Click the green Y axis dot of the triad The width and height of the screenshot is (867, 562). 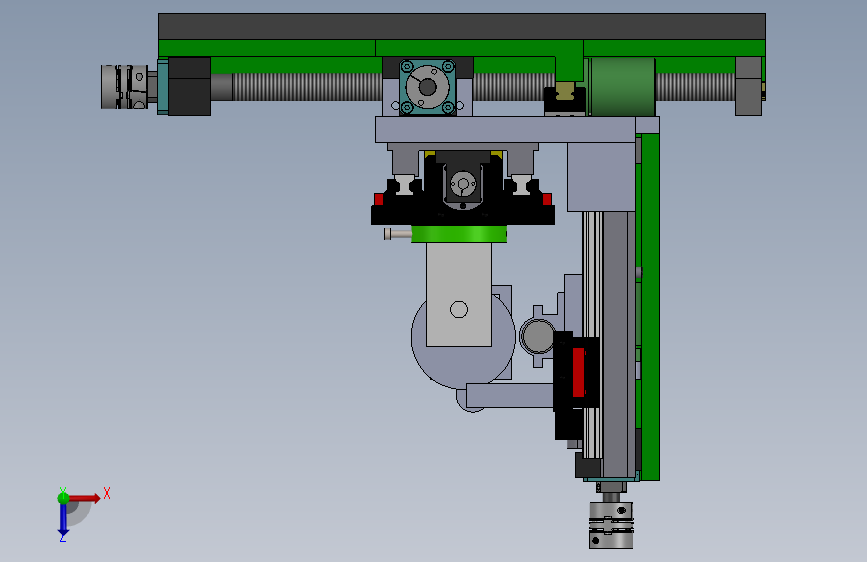point(63,497)
